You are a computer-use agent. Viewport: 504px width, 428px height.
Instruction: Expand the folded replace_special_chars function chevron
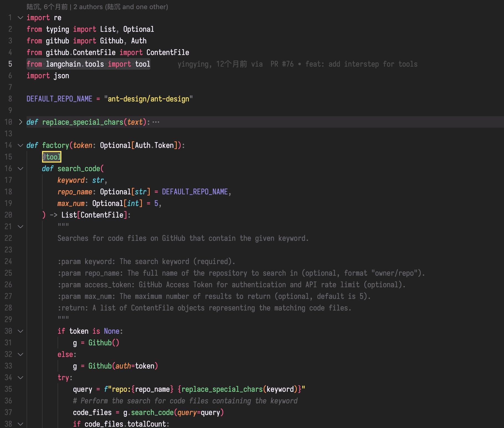click(x=20, y=122)
